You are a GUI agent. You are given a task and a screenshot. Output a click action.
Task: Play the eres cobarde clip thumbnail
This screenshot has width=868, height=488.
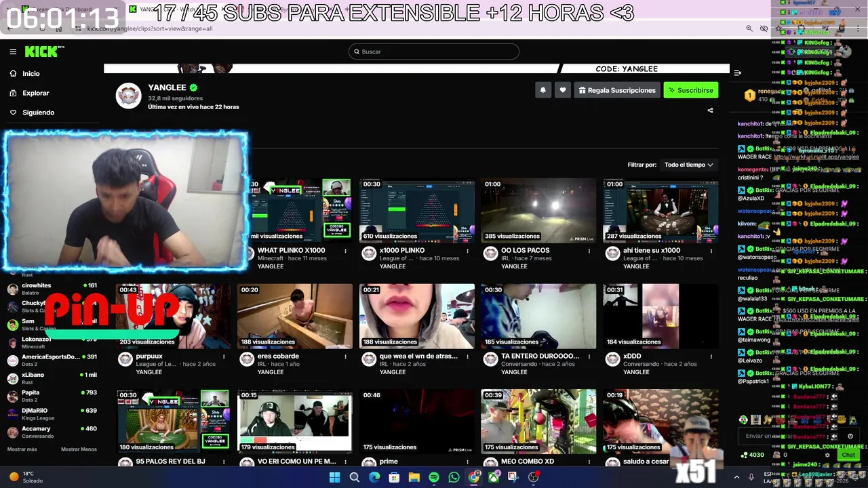coord(295,316)
